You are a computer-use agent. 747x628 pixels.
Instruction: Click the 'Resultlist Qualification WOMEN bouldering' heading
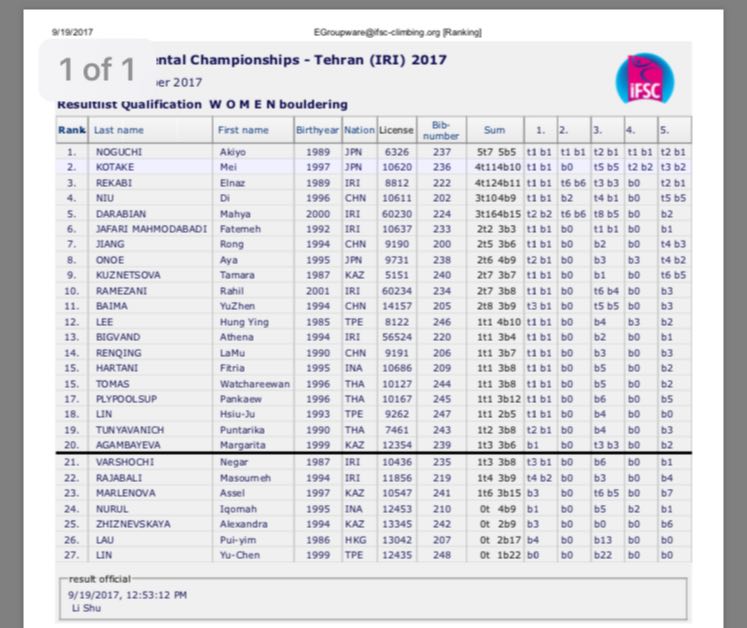point(203,104)
